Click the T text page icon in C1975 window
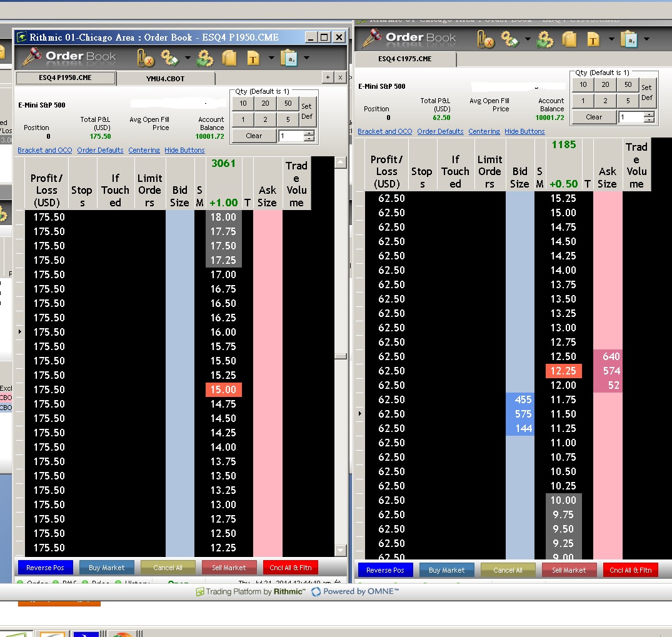 point(593,39)
